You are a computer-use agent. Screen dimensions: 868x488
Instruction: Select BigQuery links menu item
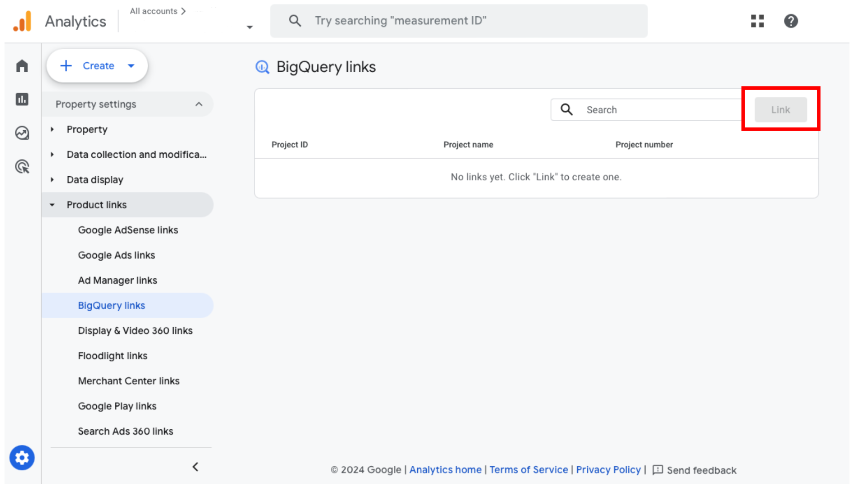point(127,305)
